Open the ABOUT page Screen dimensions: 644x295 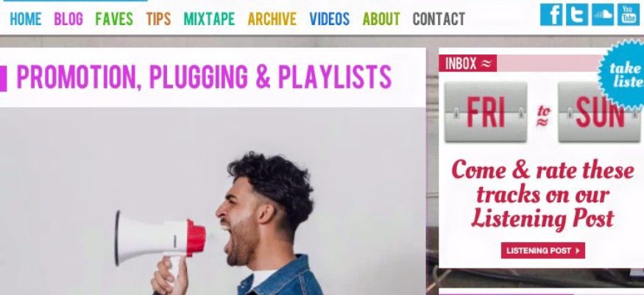[381, 19]
